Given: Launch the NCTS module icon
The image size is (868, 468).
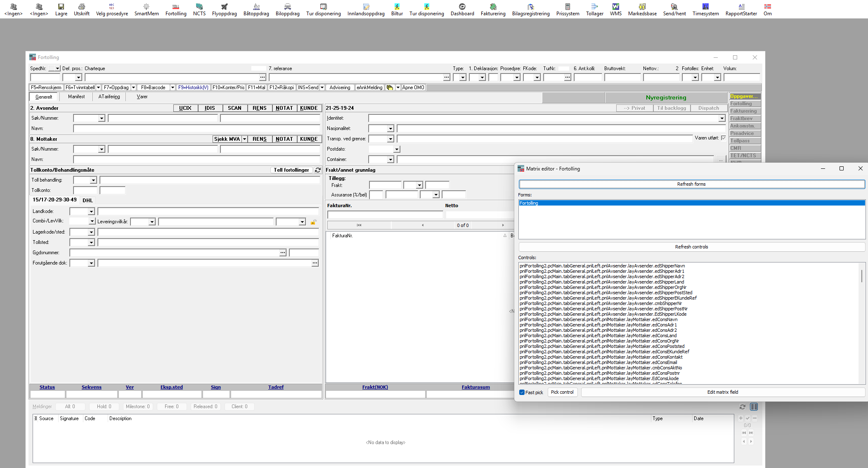Looking at the screenshot, I should [199, 7].
